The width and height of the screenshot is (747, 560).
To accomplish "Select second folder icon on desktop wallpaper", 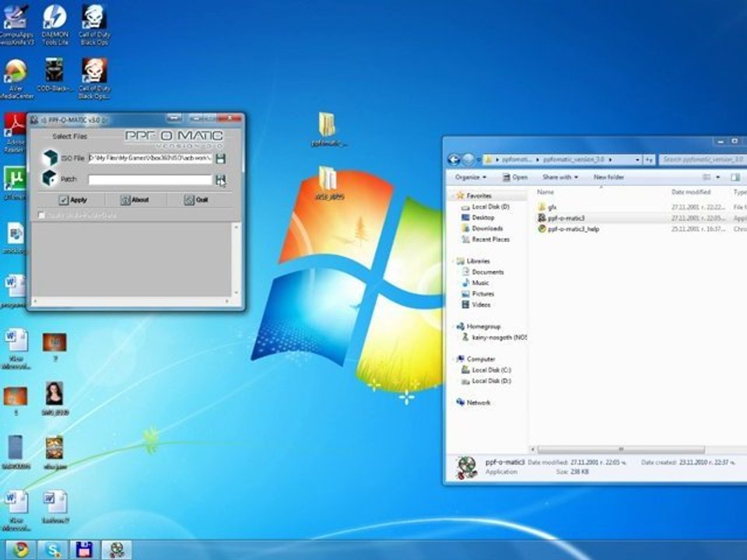I will (x=328, y=184).
